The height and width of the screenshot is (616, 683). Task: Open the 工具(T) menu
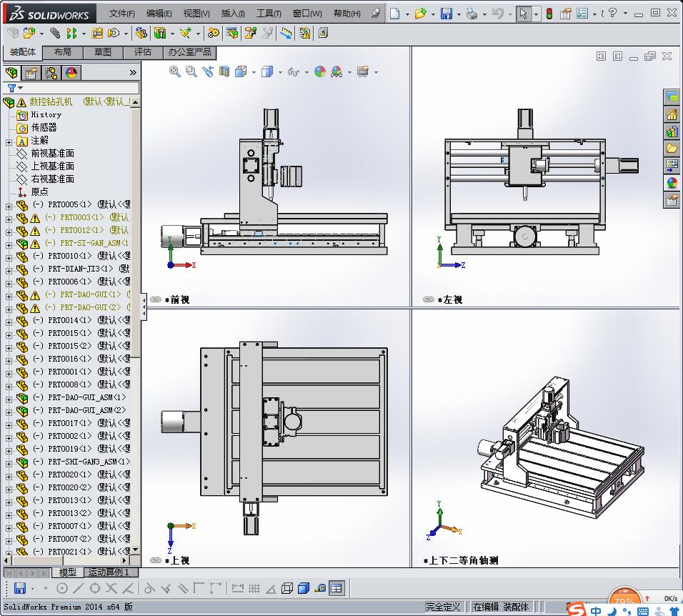tap(269, 14)
